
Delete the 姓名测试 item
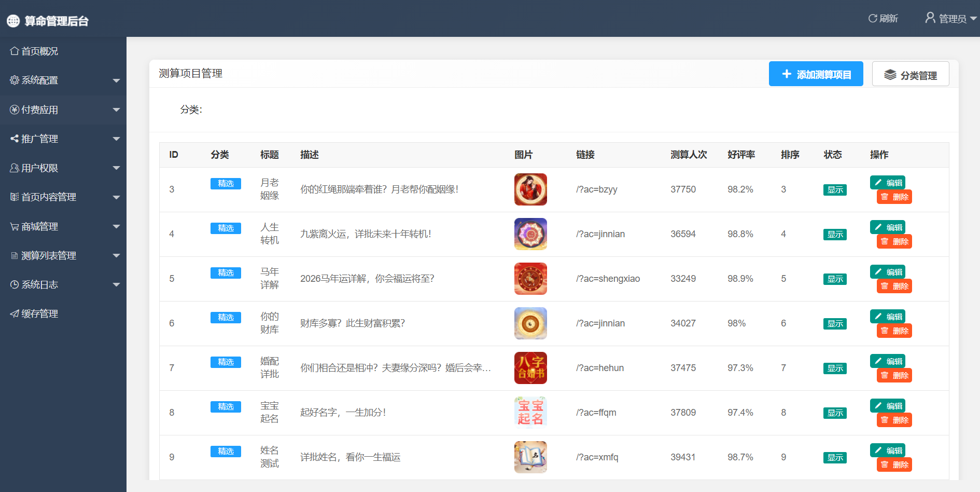point(894,465)
